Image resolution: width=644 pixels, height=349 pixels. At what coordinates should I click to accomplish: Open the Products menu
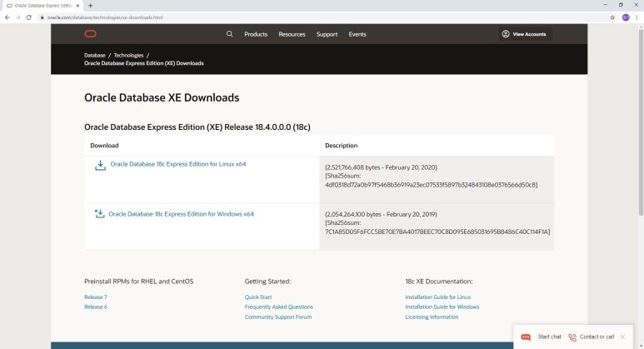[256, 34]
